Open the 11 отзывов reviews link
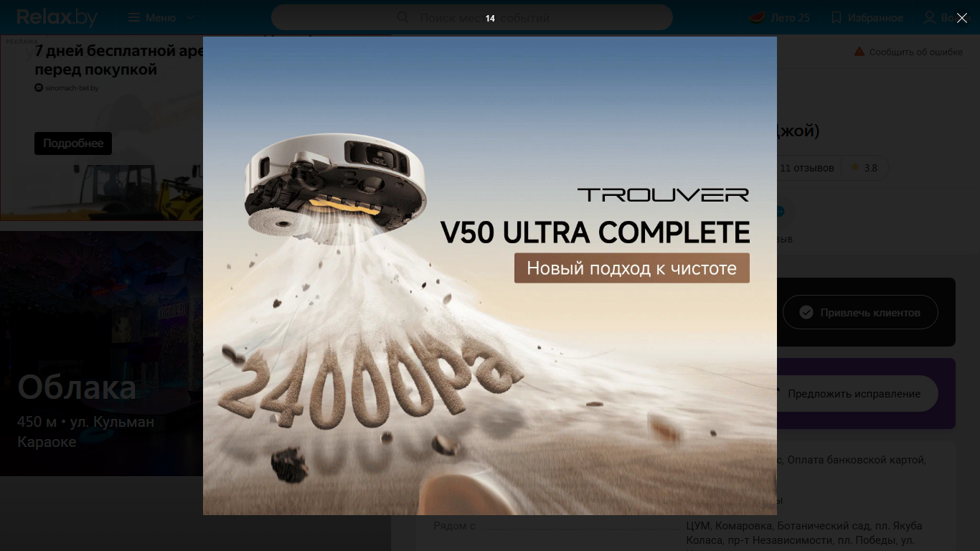The width and height of the screenshot is (980, 551). pyautogui.click(x=806, y=168)
